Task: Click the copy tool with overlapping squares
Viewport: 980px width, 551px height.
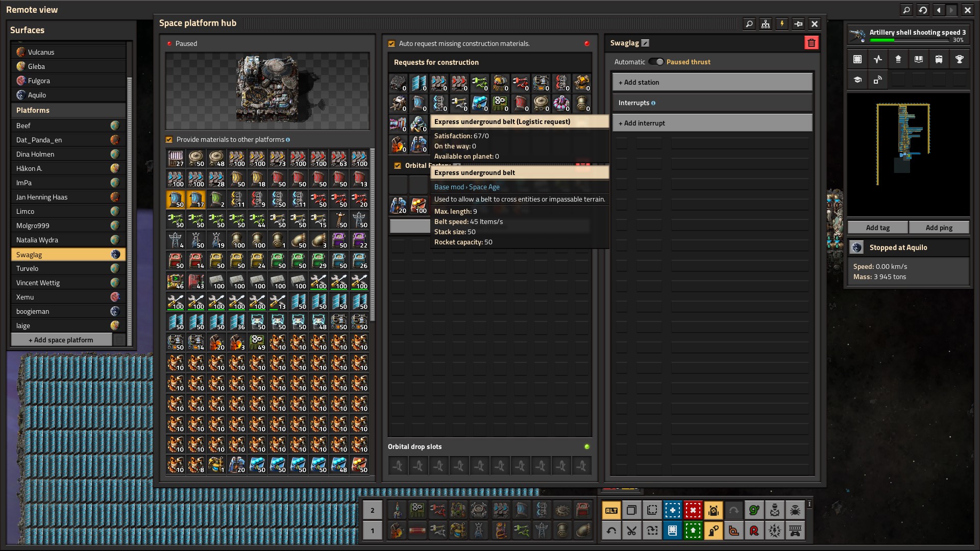Action: click(631, 510)
